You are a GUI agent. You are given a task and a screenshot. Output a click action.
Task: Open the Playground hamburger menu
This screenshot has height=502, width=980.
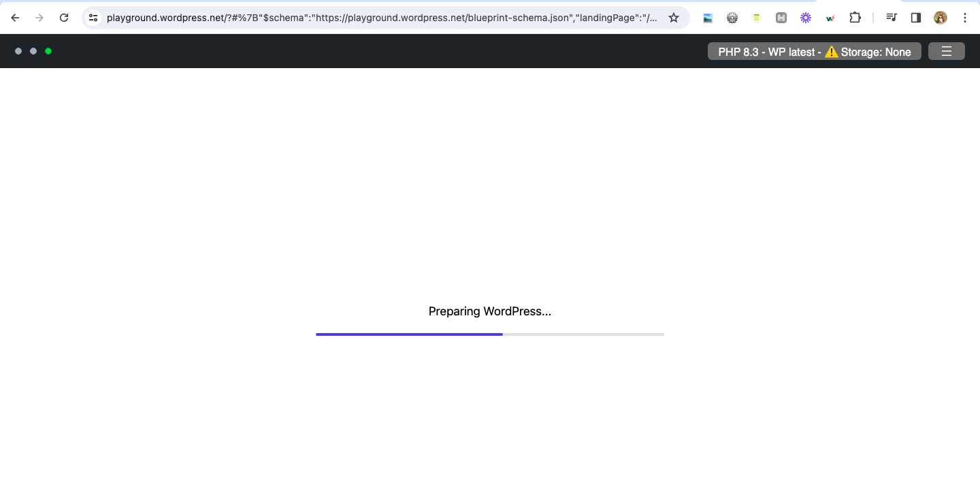[947, 51]
